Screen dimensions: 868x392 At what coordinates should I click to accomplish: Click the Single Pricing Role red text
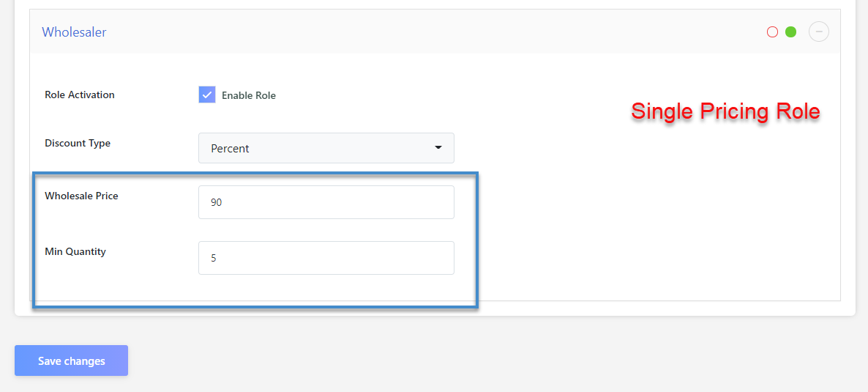click(x=725, y=111)
